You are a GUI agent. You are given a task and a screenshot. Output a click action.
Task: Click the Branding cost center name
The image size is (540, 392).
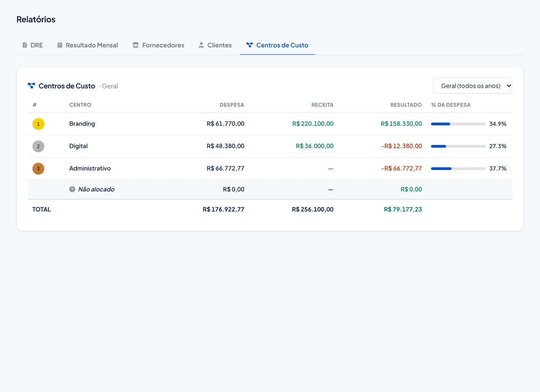(x=82, y=124)
